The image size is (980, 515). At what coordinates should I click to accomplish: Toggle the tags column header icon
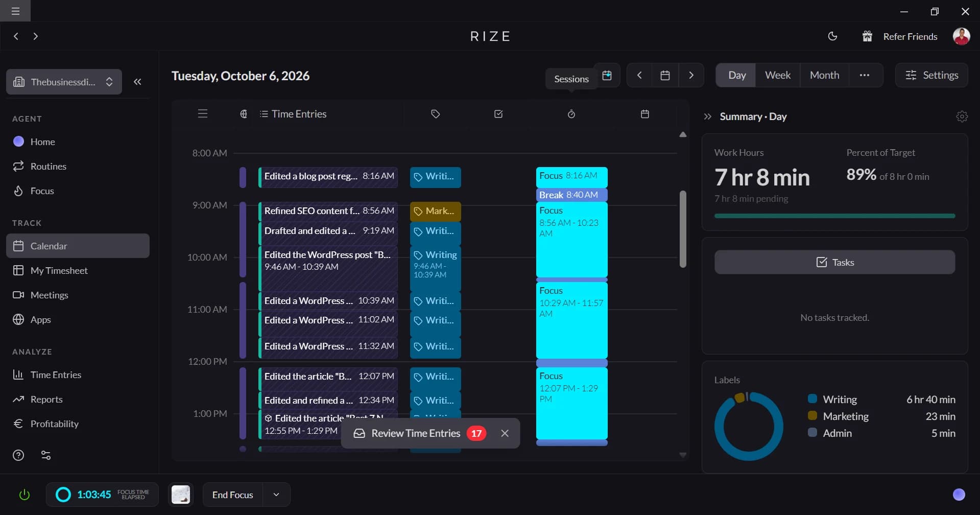435,114
